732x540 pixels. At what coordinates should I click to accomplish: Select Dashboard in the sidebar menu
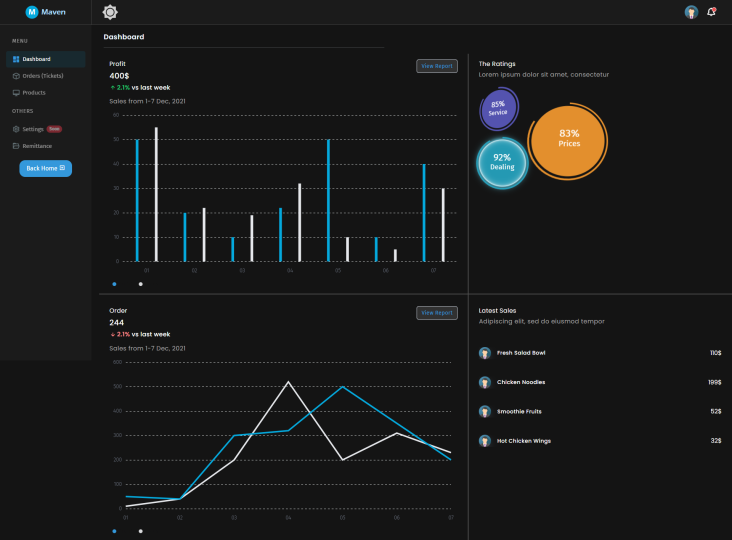[x=46, y=59]
